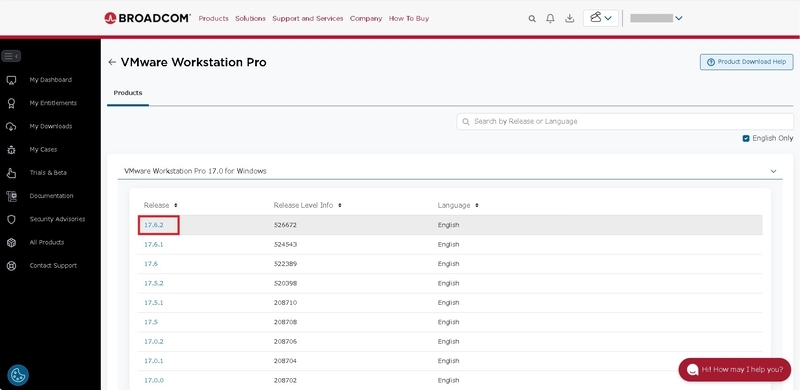This screenshot has height=390, width=800.
Task: Open release 17.0.0 link
Action: tap(154, 380)
